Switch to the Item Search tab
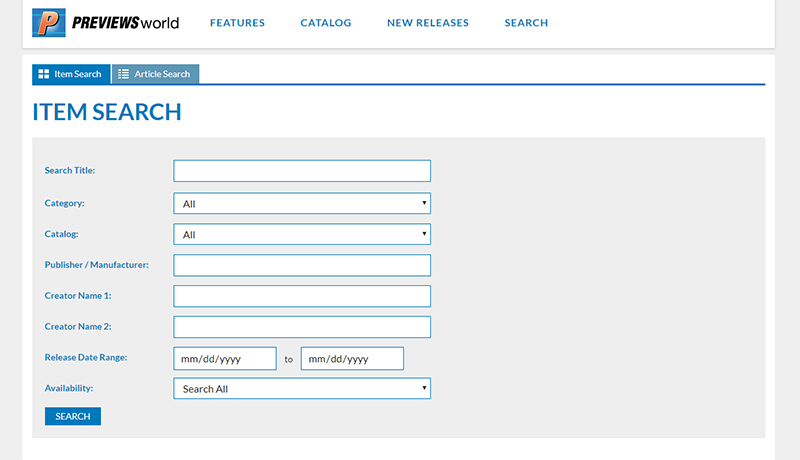 [x=71, y=74]
